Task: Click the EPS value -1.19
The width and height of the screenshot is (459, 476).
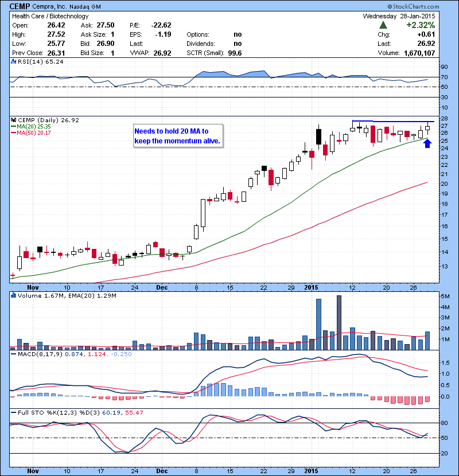Action: pos(163,34)
